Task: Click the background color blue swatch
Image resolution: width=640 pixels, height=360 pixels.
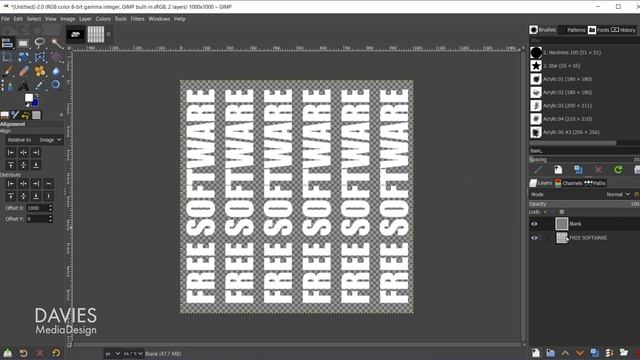Action: tap(35, 103)
